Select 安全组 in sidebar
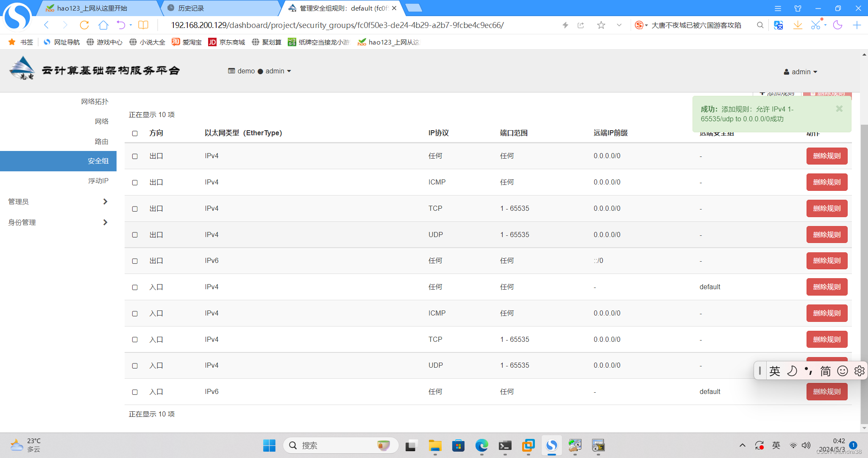The image size is (868, 458). point(58,161)
